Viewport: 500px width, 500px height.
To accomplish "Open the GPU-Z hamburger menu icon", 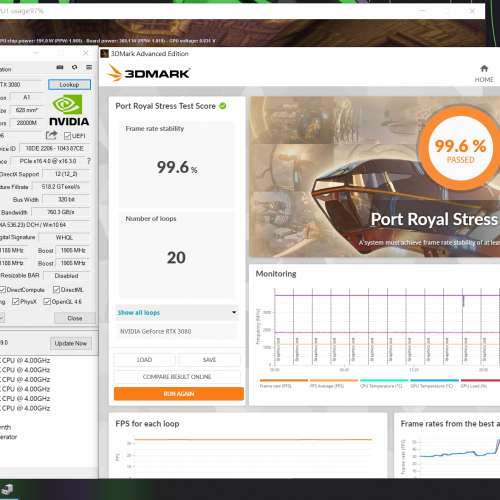I will pos(89,67).
